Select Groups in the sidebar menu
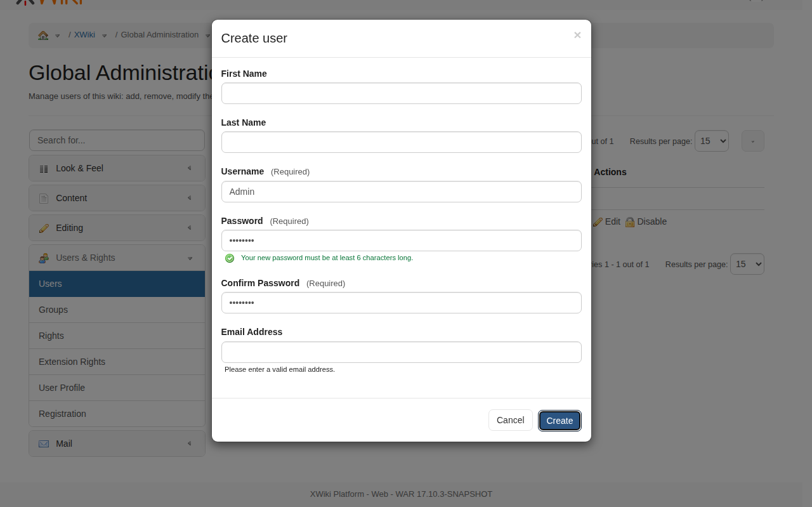Screen dimensions: 812x507 point(53,310)
